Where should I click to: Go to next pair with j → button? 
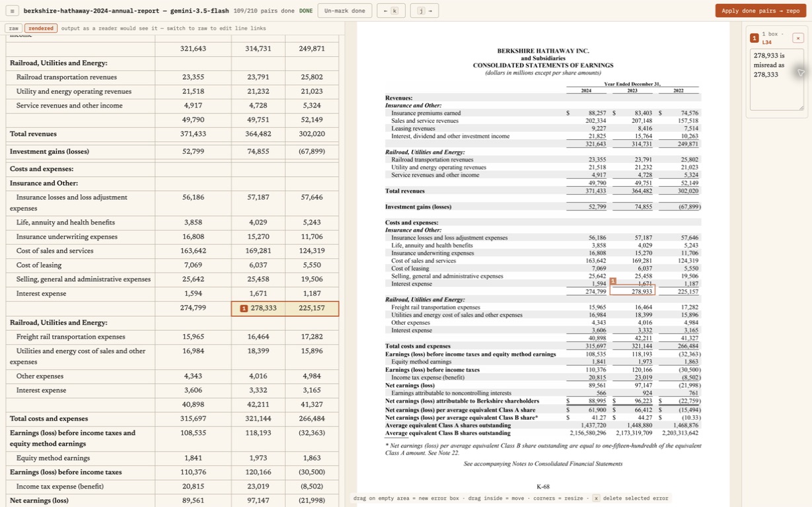(x=424, y=11)
